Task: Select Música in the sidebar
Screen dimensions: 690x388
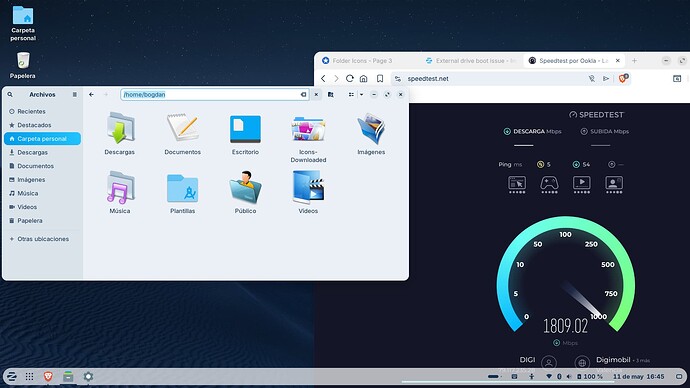Action: click(42, 193)
